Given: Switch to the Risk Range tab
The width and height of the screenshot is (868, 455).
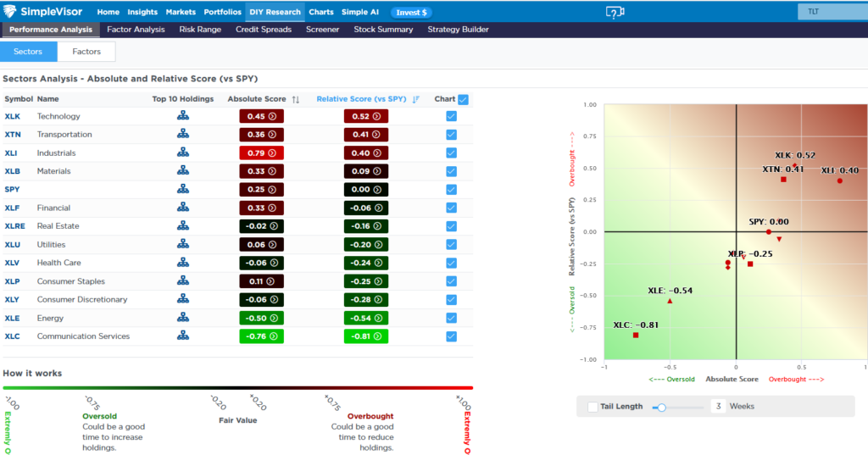Looking at the screenshot, I should (x=200, y=30).
